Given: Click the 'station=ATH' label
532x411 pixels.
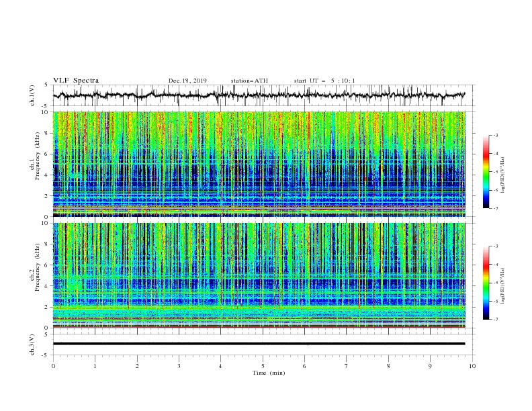Looking at the screenshot, I should coord(249,81).
